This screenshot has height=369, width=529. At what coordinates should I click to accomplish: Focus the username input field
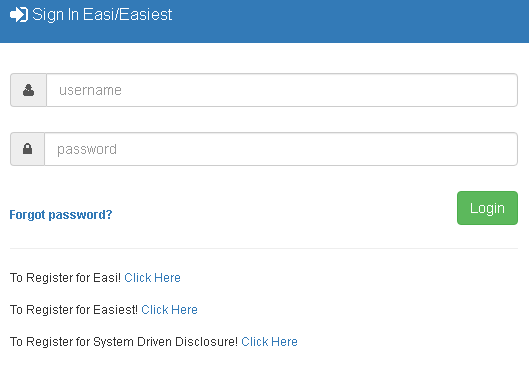coord(282,90)
